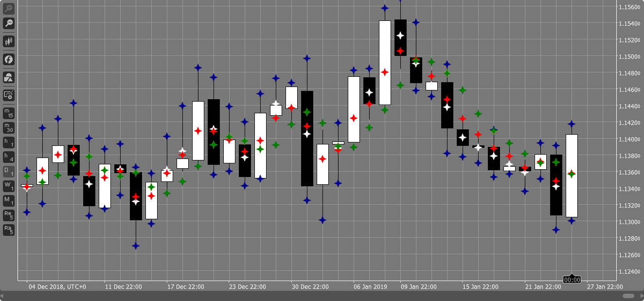
Task: Switch to the m30 timeframe
Action: point(9,128)
